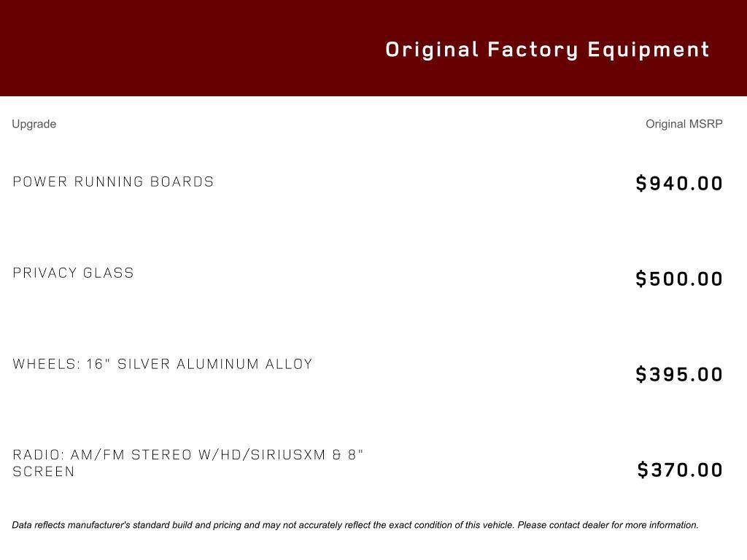Select the AM/FM Stereo radio upgrade line
This screenshot has width=747, height=560.
(x=188, y=455)
